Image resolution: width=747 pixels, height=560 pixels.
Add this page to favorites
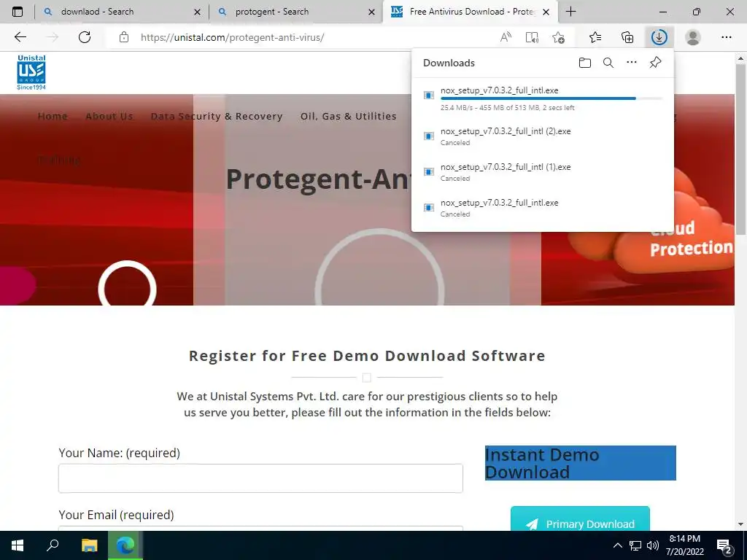tap(558, 37)
